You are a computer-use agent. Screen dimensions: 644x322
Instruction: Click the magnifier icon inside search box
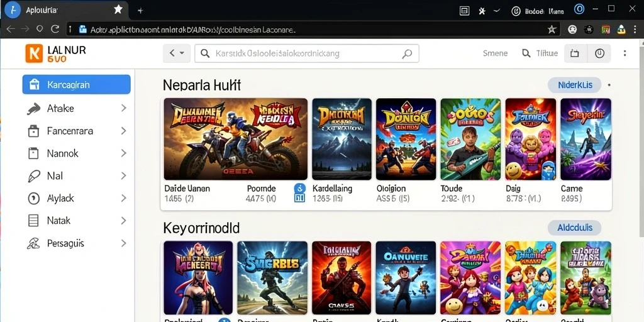(407, 53)
